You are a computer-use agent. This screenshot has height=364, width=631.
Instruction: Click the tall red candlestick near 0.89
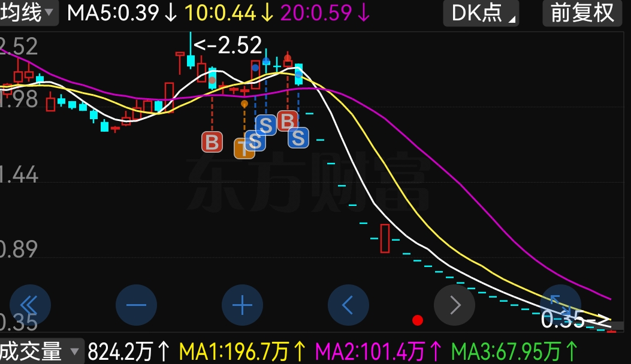pos(385,238)
